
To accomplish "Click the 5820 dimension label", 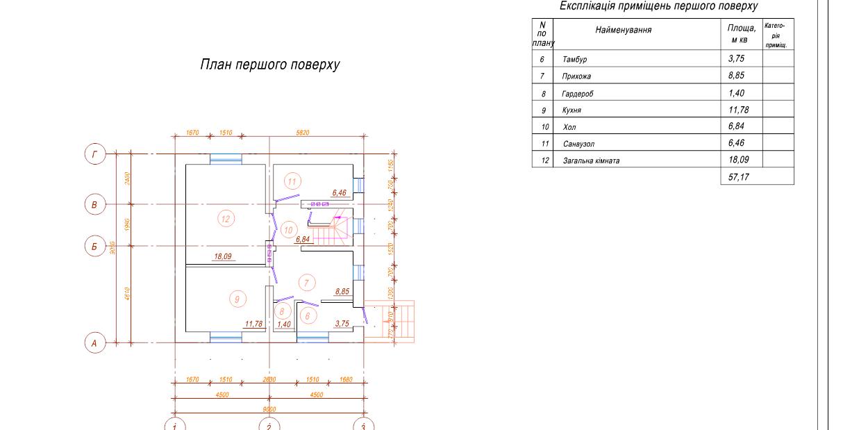I will [x=303, y=132].
